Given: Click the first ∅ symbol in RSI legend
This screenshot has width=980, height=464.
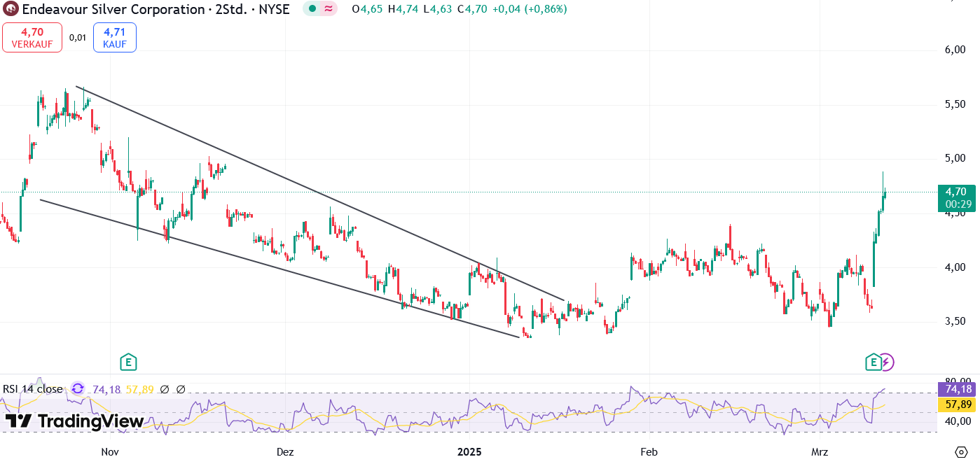Looking at the screenshot, I should (x=165, y=388).
